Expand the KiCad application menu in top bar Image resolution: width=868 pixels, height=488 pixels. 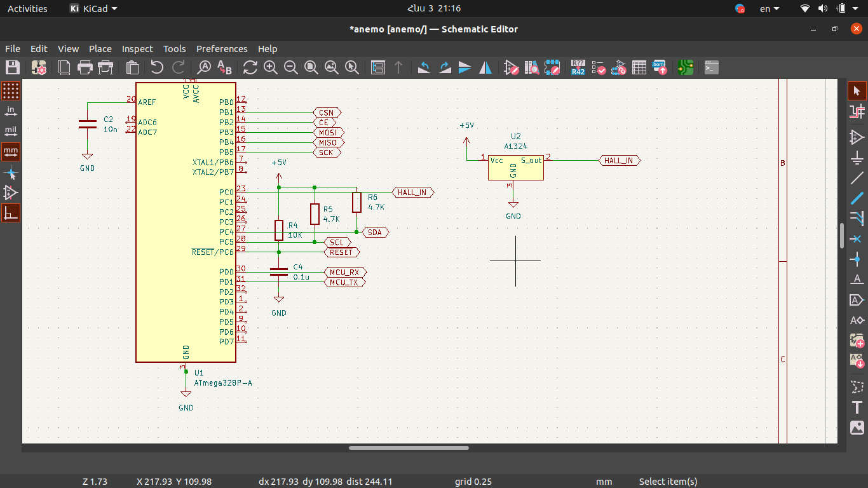click(x=93, y=9)
